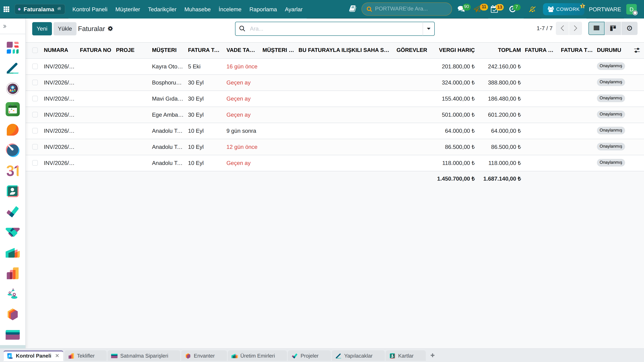Viewport: 644px width, 362px height.
Task: Click the Yeni button
Action: (42, 29)
